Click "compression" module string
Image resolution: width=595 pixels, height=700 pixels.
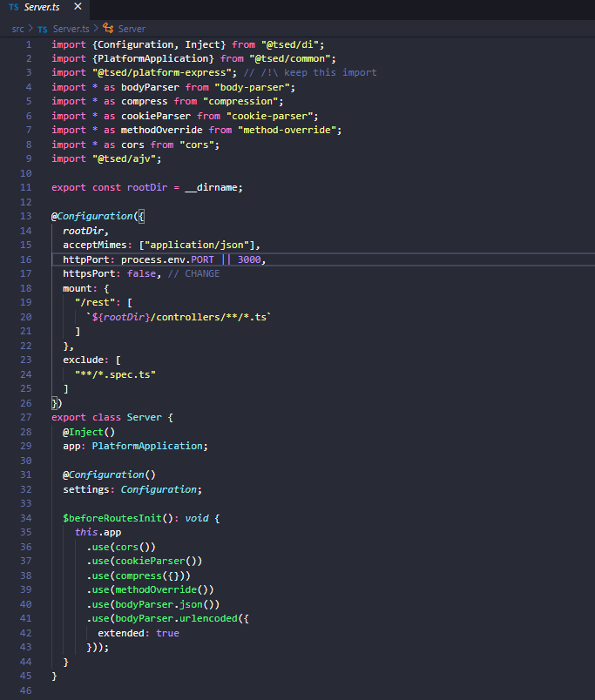[x=240, y=102]
